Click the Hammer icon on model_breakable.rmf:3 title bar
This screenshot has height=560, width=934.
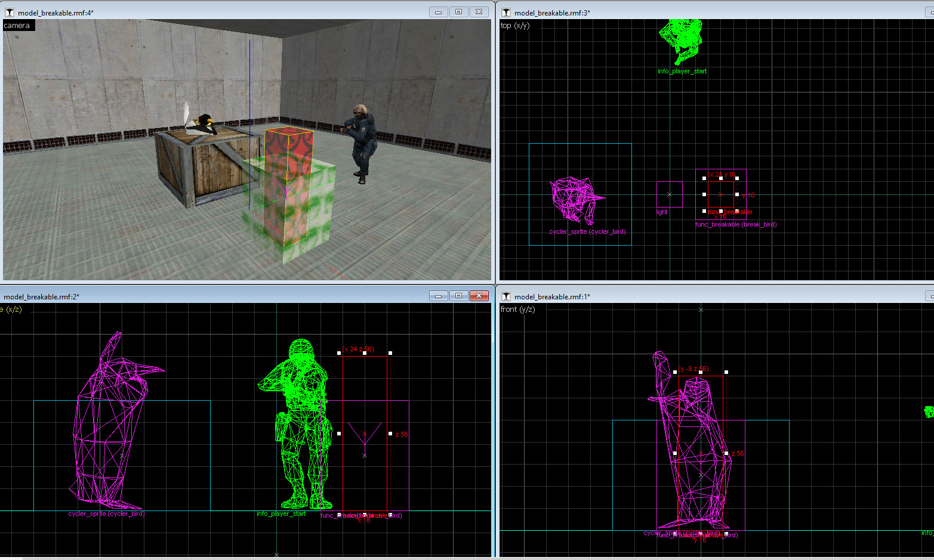(x=505, y=12)
